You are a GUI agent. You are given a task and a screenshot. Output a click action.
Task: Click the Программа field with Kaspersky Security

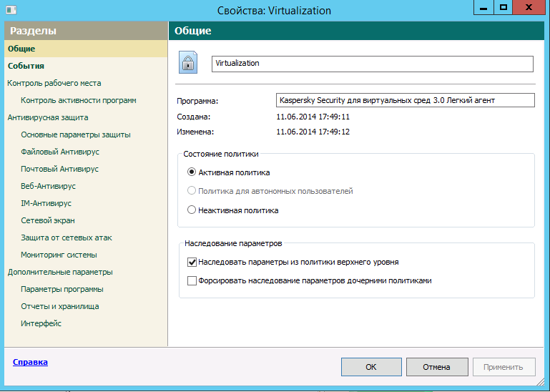tap(406, 100)
